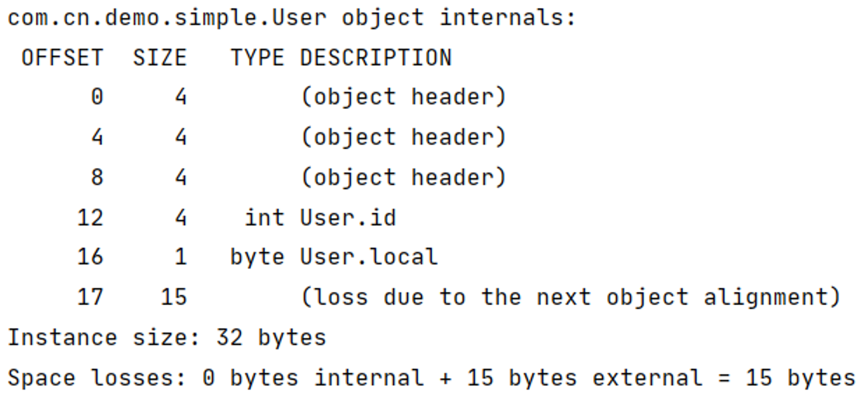Click the object header text at offset 8
Screen dimensions: 868x398
pyautogui.click(x=404, y=177)
